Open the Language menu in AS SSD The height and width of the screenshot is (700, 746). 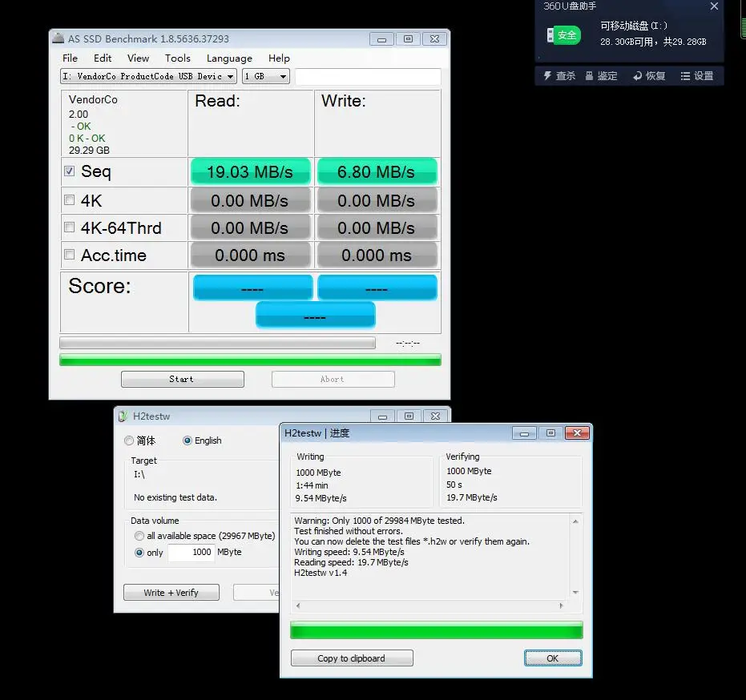[x=229, y=58]
